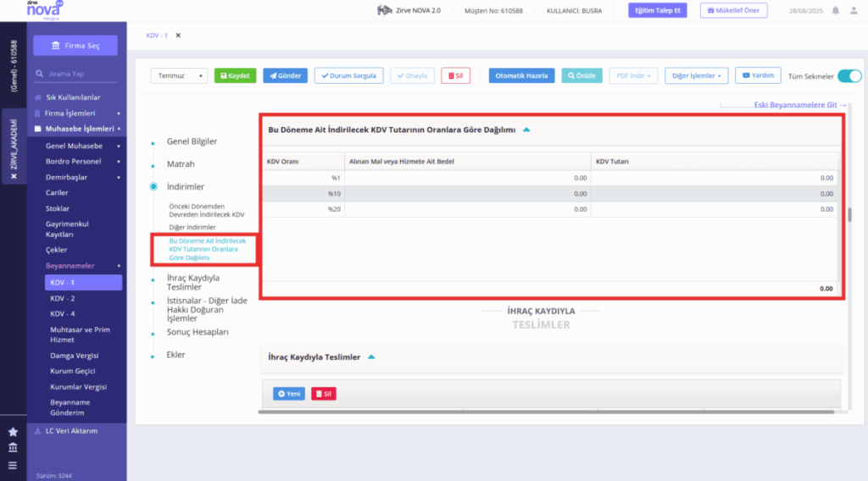Open Çekler menu item
The width and height of the screenshot is (868, 481).
57,250
